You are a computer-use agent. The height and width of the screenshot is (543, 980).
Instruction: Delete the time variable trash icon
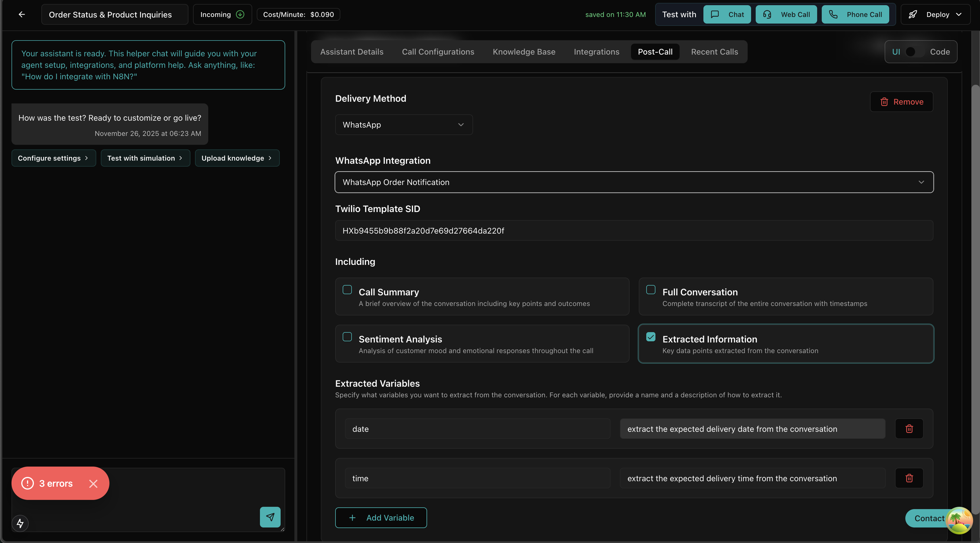pos(909,478)
